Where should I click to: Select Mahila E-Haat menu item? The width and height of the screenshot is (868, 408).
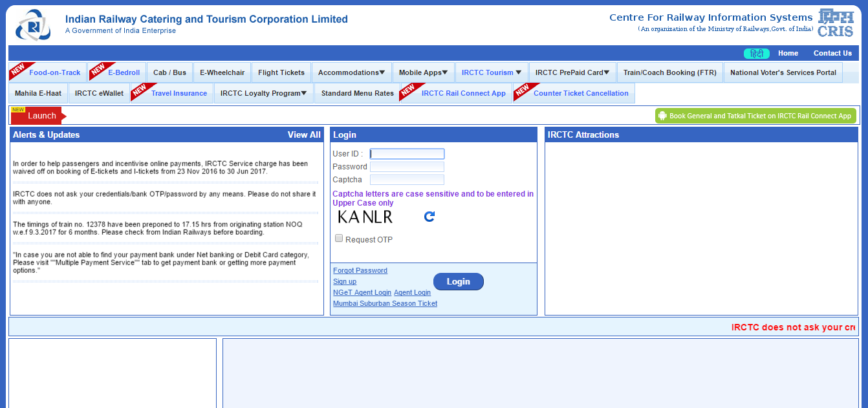click(38, 93)
